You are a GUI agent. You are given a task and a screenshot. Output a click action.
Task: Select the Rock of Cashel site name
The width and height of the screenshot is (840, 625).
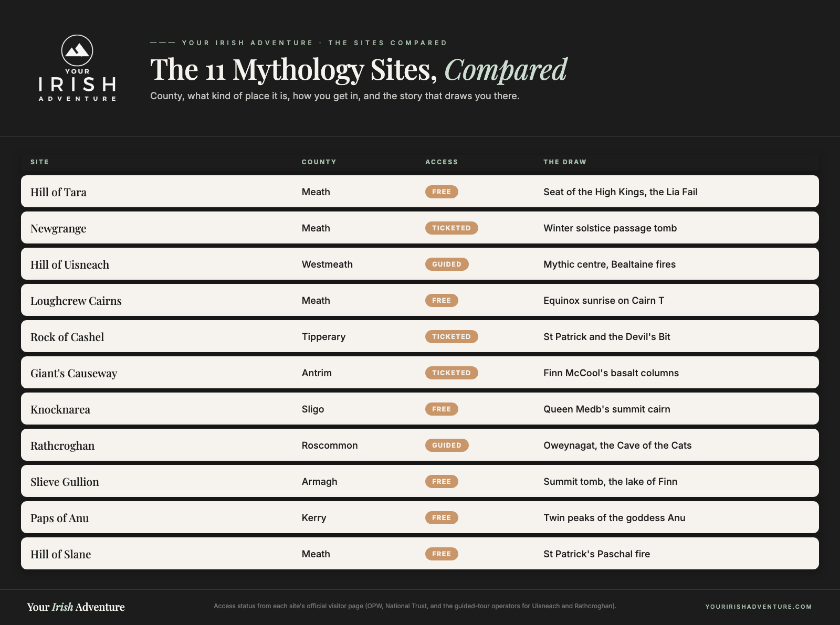pyautogui.click(x=67, y=337)
